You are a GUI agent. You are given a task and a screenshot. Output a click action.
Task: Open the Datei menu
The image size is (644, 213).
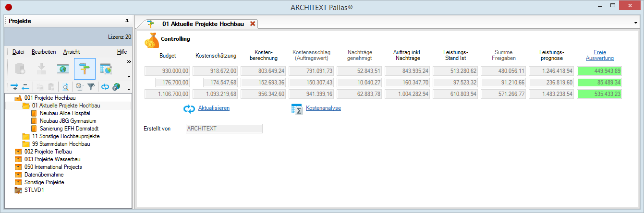click(18, 52)
